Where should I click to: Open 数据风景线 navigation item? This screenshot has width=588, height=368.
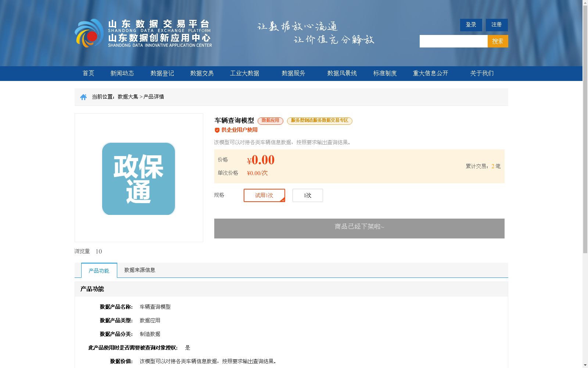pyautogui.click(x=342, y=73)
